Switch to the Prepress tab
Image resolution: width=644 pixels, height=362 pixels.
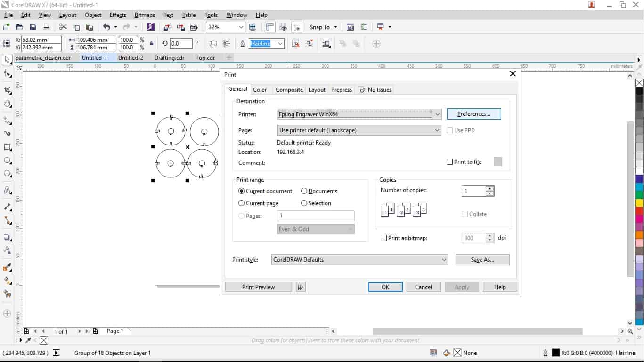(342, 90)
